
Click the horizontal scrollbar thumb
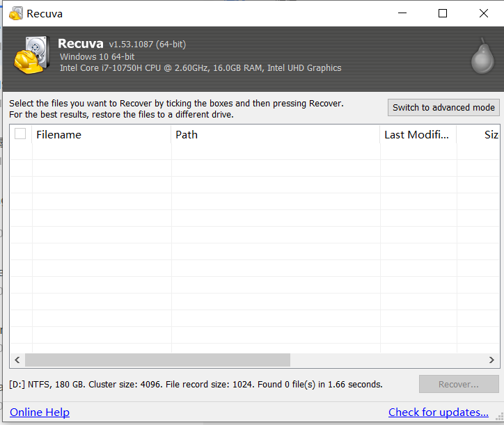pyautogui.click(x=157, y=360)
